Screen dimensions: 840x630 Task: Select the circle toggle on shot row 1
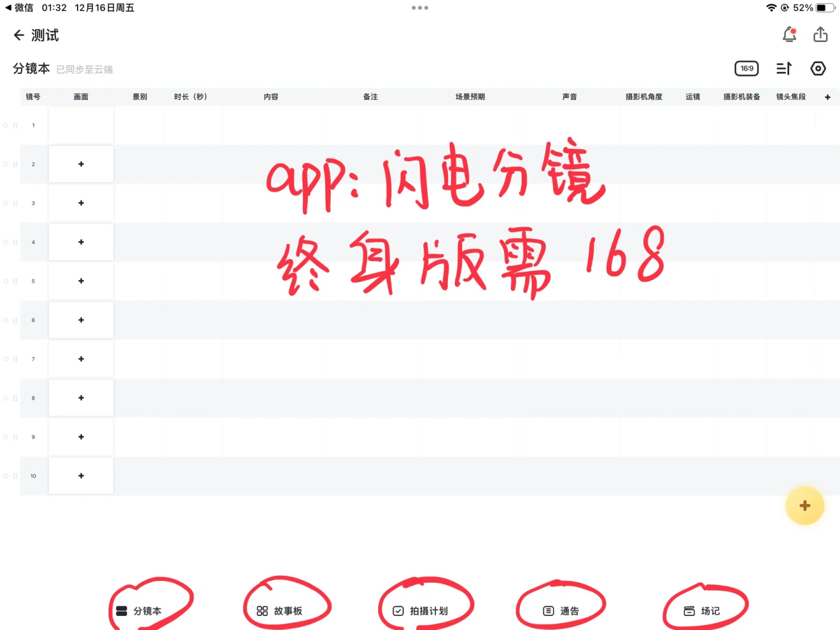click(5, 125)
